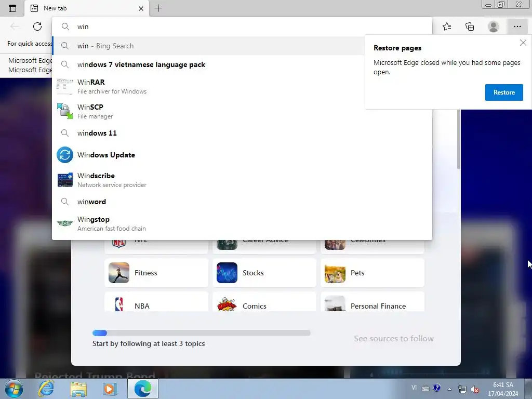Click the muted volume tray icon
532x399 pixels.
click(x=475, y=389)
